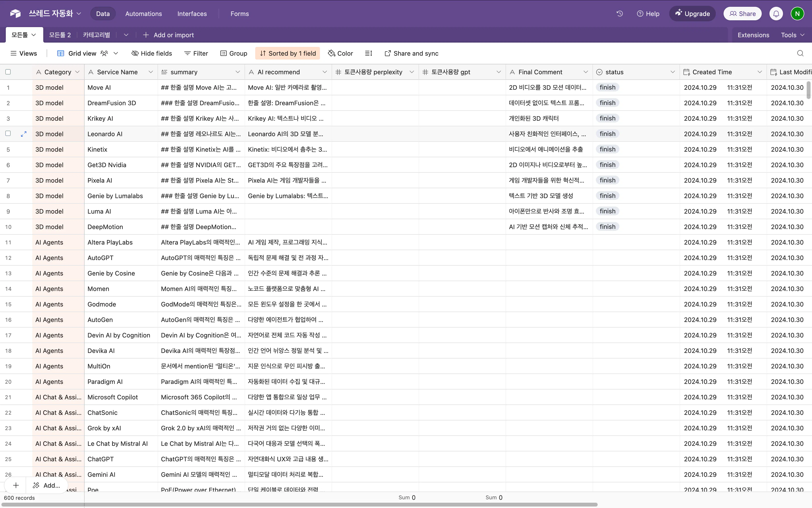Image resolution: width=812 pixels, height=508 pixels.
Task: Open the Extensions panel
Action: pos(753,35)
